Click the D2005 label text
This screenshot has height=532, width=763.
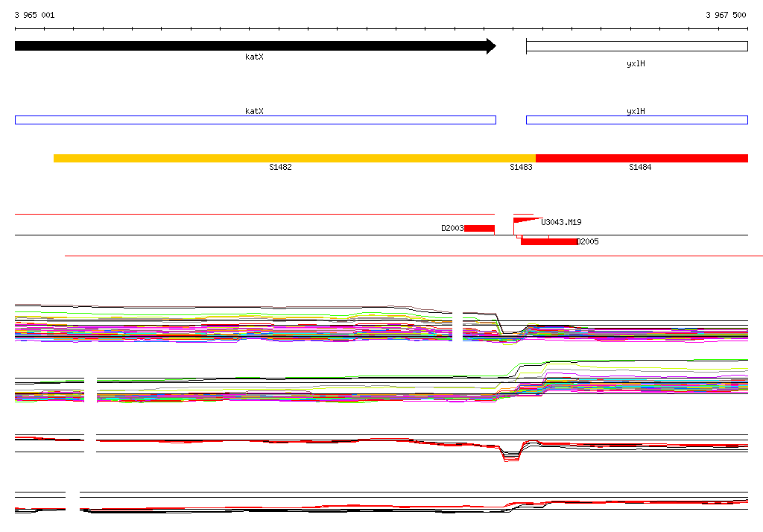pyautogui.click(x=587, y=241)
